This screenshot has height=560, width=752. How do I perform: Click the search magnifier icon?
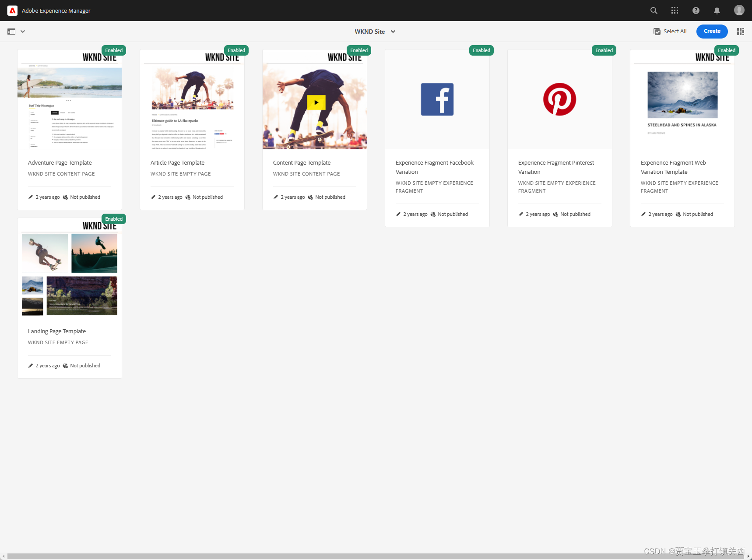pos(654,11)
